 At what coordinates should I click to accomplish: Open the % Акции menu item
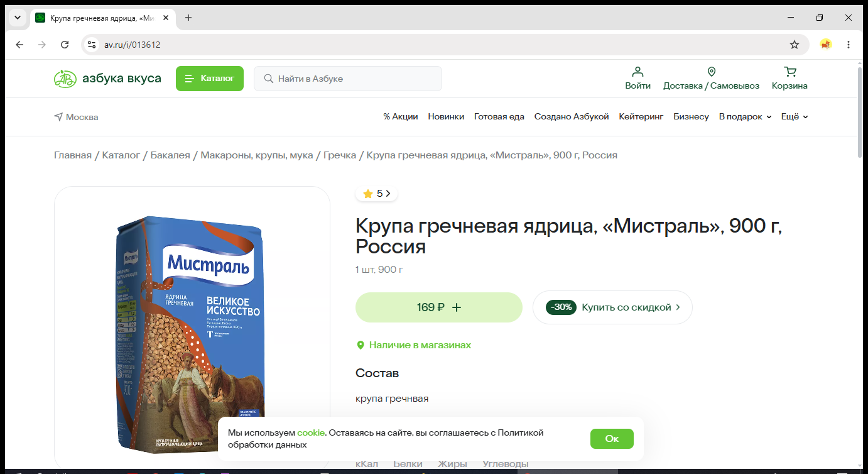coord(401,117)
